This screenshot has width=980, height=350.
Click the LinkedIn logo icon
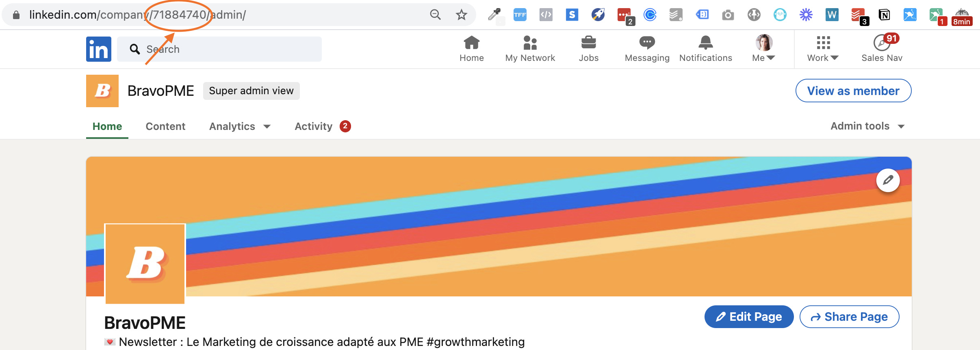click(99, 49)
